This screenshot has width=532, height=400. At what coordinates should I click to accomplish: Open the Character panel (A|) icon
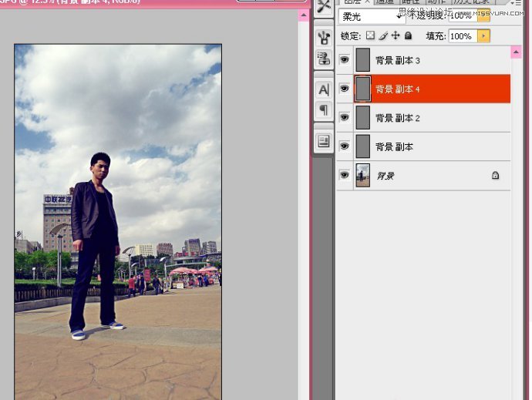click(x=324, y=90)
